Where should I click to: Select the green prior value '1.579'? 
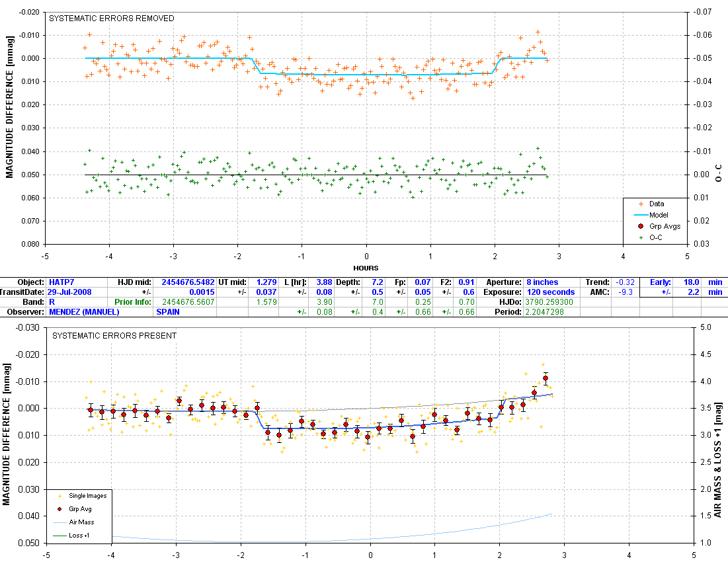(x=266, y=302)
